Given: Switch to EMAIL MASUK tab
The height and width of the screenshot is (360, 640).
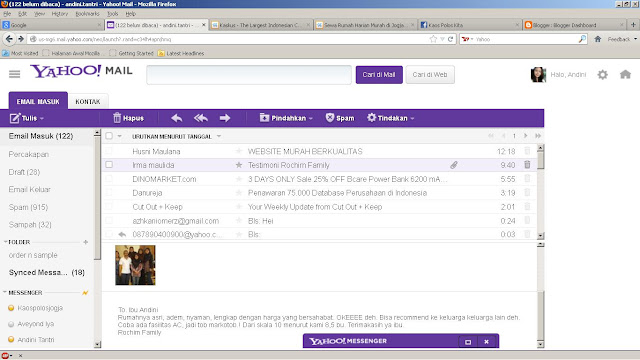Looking at the screenshot, I should 38,101.
